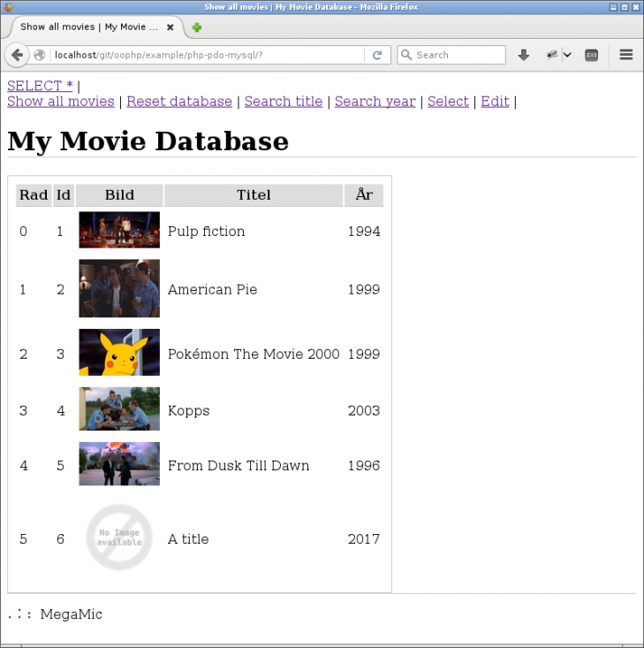This screenshot has height=648, width=644.
Task: Open the SELECT * link
Action: pos(40,86)
